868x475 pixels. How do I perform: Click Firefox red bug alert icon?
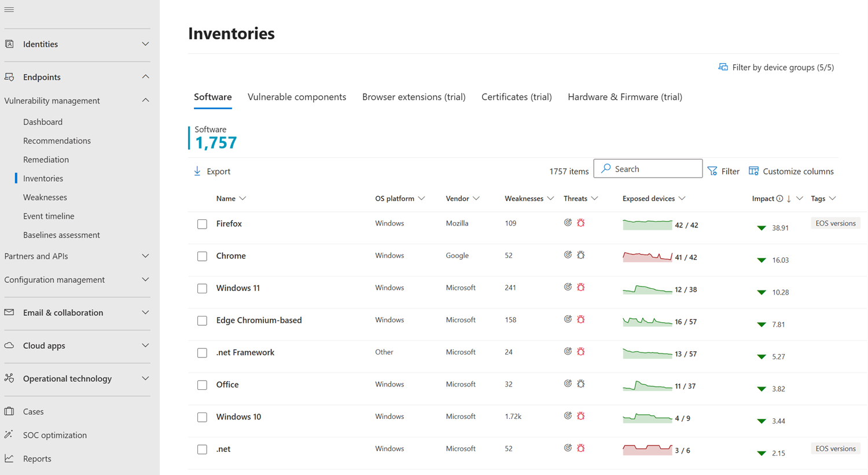tap(581, 223)
